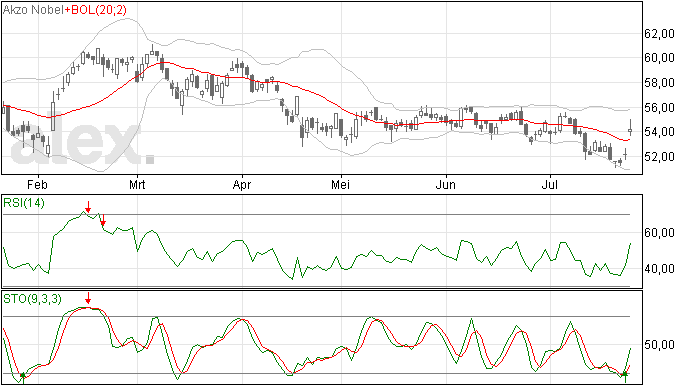
Task: Click the 62,00 price axis value
Action: click(659, 33)
